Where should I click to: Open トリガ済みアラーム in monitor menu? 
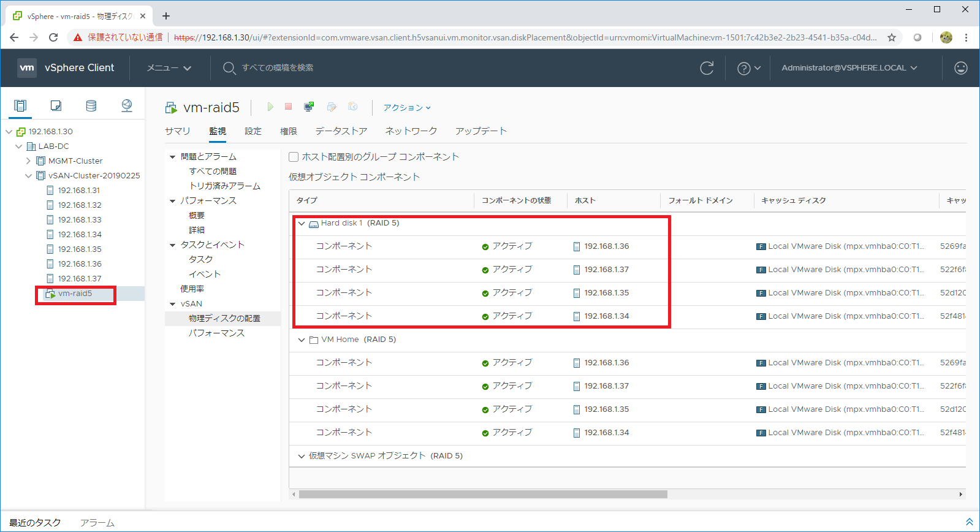pos(225,186)
